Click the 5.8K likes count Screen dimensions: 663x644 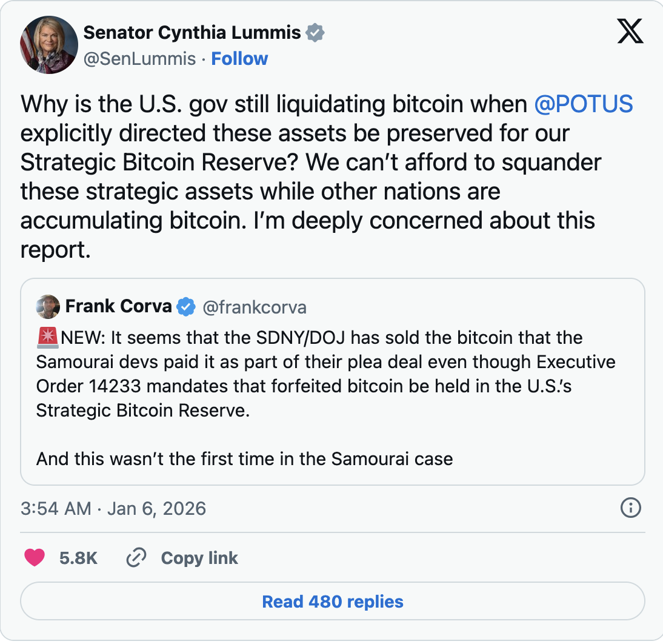coord(78,558)
